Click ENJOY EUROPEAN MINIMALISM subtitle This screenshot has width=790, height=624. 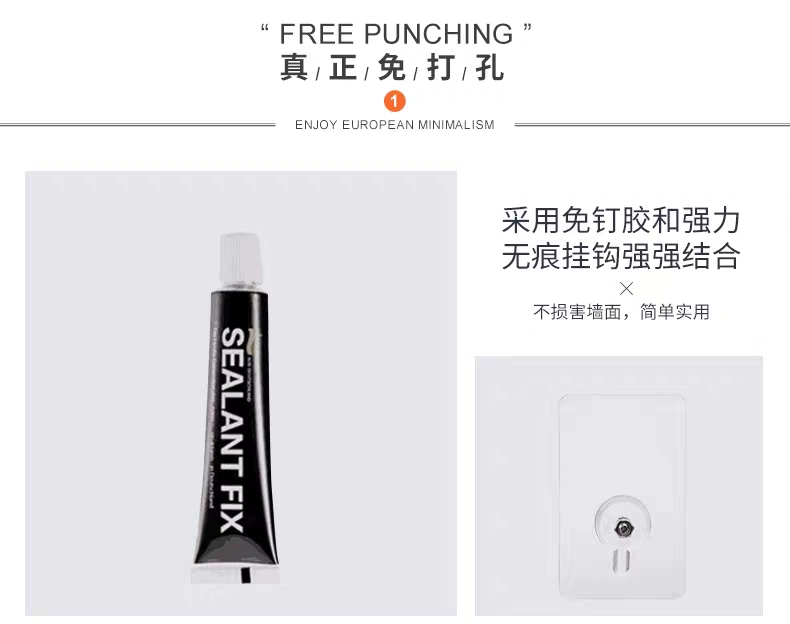395,125
